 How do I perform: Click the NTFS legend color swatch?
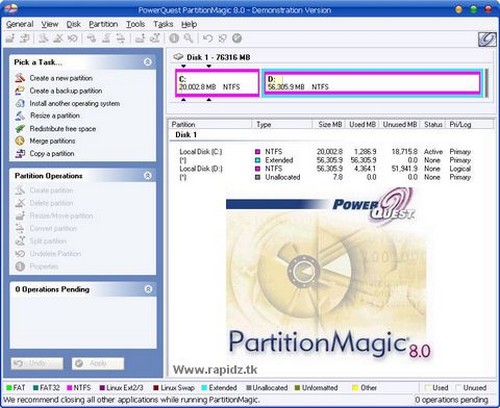click(x=70, y=388)
